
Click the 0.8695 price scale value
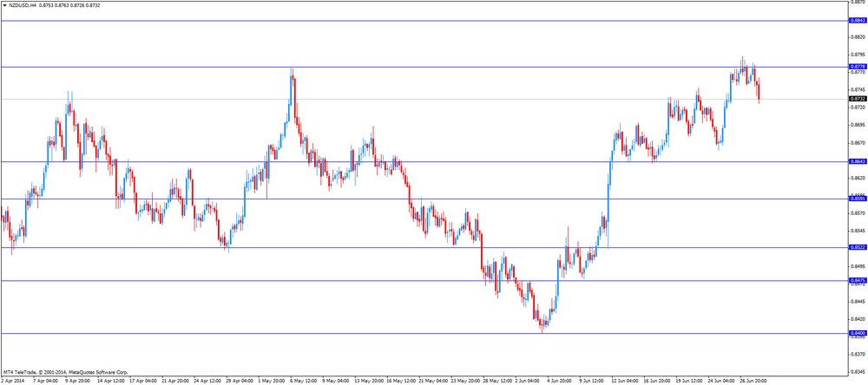[x=858, y=125]
